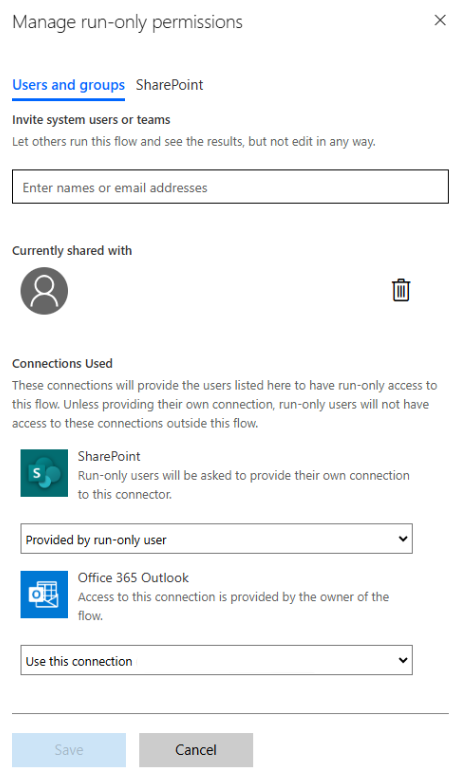The height and width of the screenshot is (774, 459).
Task: Open the Provided by run-only user dropdown
Action: click(x=216, y=539)
